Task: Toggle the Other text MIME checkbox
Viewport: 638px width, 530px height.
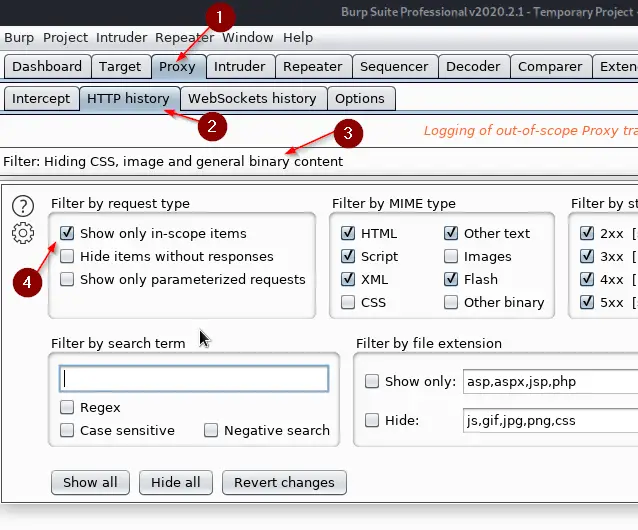Action: pyautogui.click(x=451, y=233)
